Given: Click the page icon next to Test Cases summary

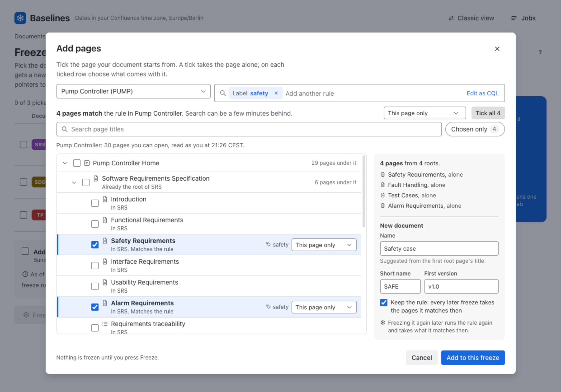Looking at the screenshot, I should 383,196.
